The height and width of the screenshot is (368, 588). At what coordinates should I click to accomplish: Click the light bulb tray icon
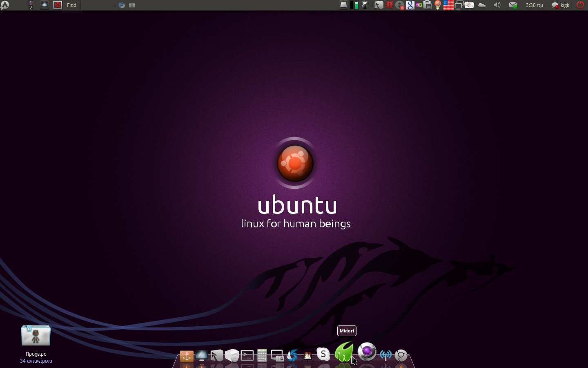click(x=438, y=5)
